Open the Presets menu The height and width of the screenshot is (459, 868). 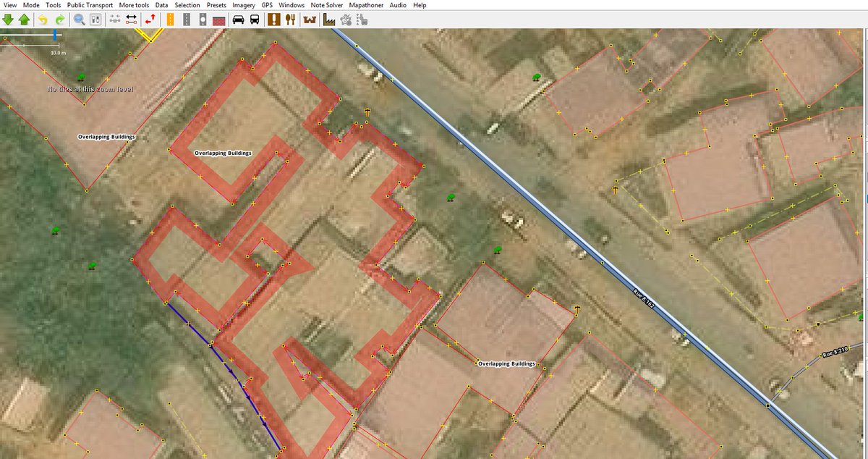click(x=216, y=5)
